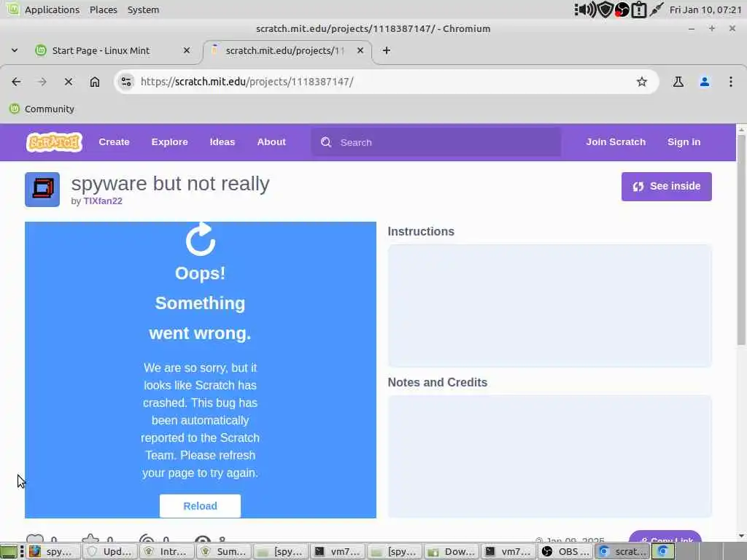747x560 pixels.
Task: Switch to the scrat... Chromium taskbar entry
Action: click(x=622, y=551)
